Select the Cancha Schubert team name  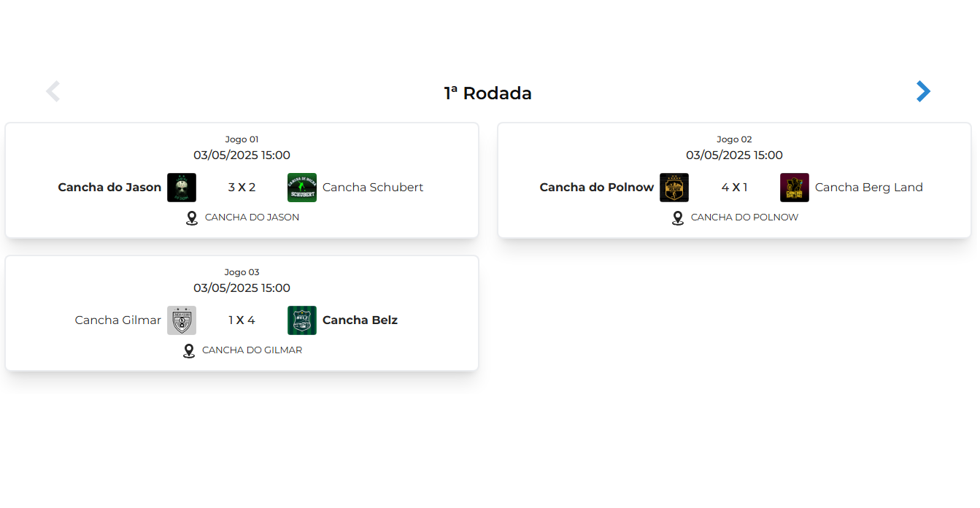click(x=373, y=188)
